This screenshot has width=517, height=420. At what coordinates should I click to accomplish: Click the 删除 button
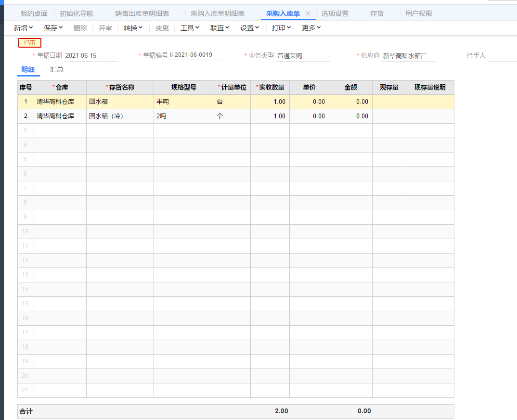pyautogui.click(x=80, y=28)
